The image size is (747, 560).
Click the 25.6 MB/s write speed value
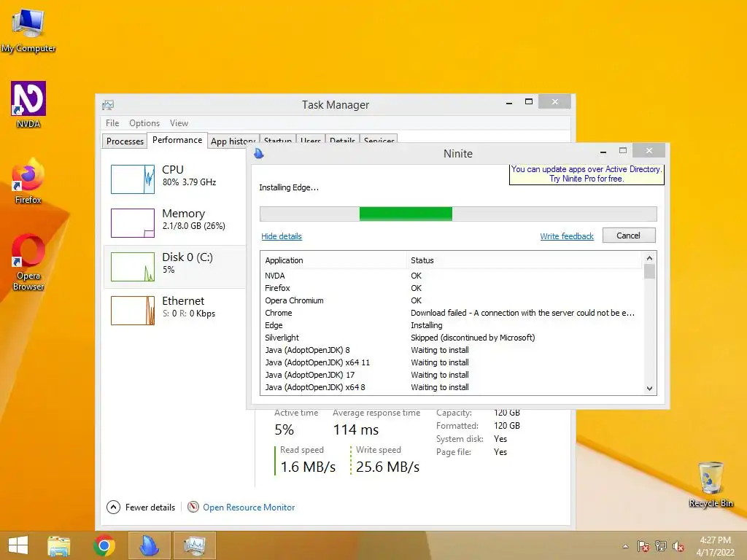(x=388, y=467)
